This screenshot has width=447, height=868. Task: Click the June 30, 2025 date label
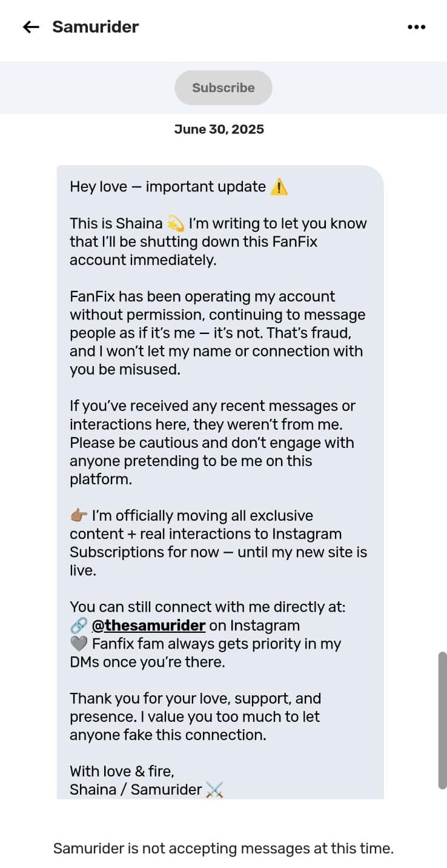pos(219,129)
